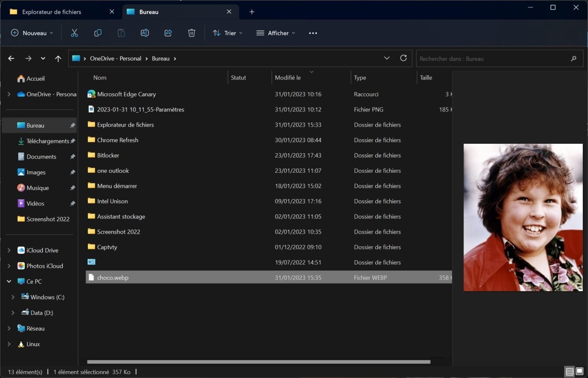Viewport: 588px width, 378px height.
Task: Click Bureau segment in address breadcrumb
Action: pos(160,58)
